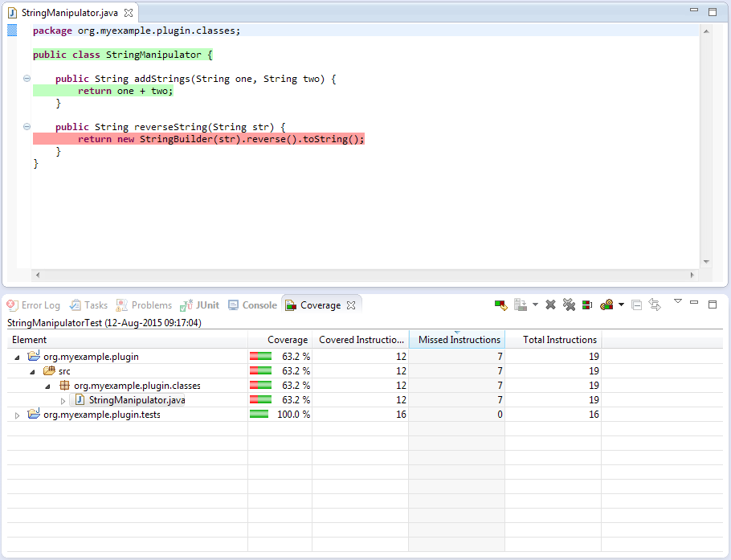731x560 pixels.
Task: Click the package declaration line in editor
Action: [x=137, y=31]
